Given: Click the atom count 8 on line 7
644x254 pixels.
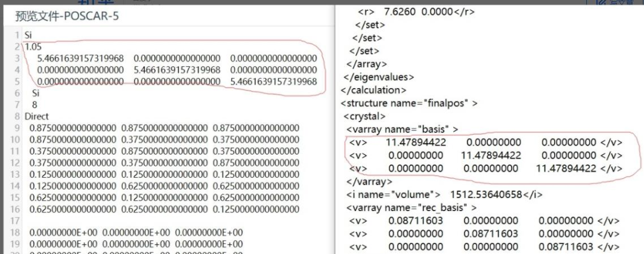Looking at the screenshot, I should [35, 105].
